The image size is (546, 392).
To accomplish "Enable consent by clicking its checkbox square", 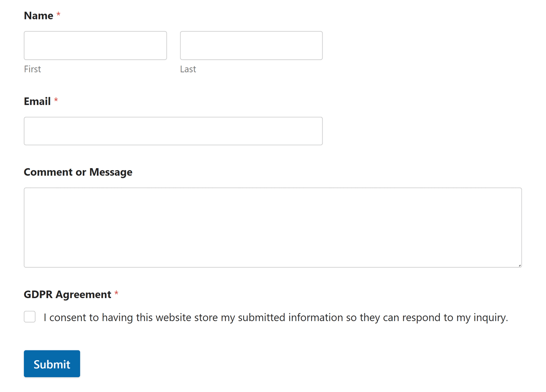I will 29,317.
